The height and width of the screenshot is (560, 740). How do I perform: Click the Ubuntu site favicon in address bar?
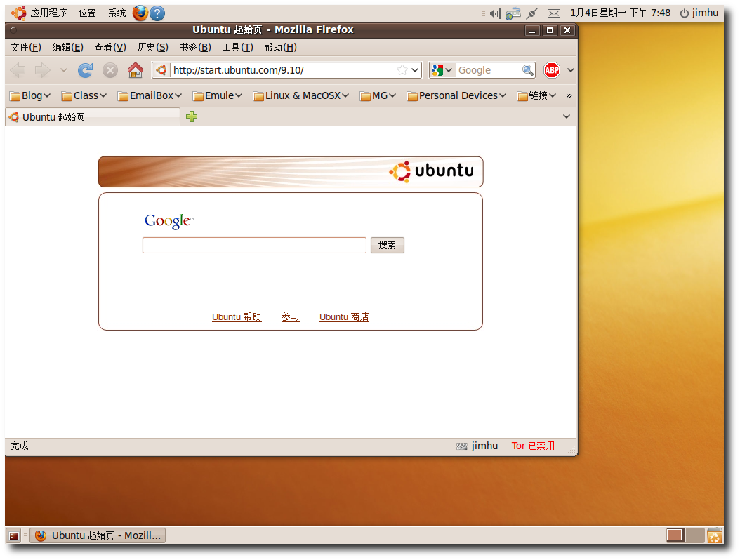pos(161,70)
